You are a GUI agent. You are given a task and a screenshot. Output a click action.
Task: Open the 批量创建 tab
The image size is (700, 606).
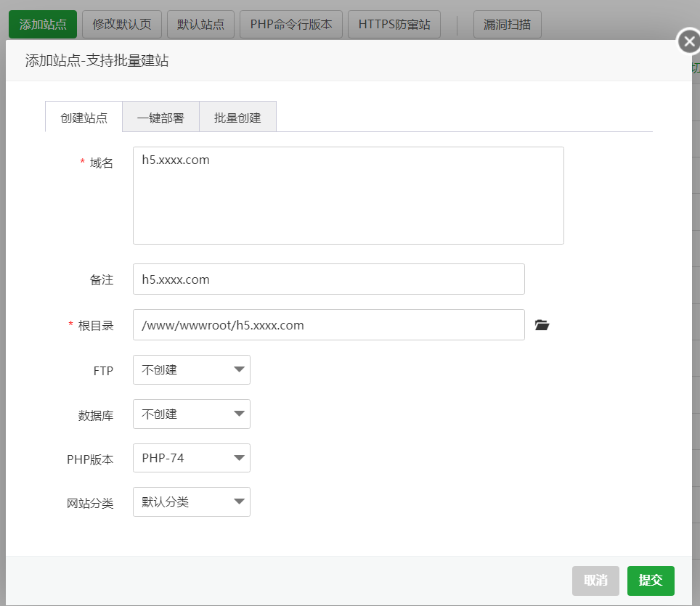(237, 118)
